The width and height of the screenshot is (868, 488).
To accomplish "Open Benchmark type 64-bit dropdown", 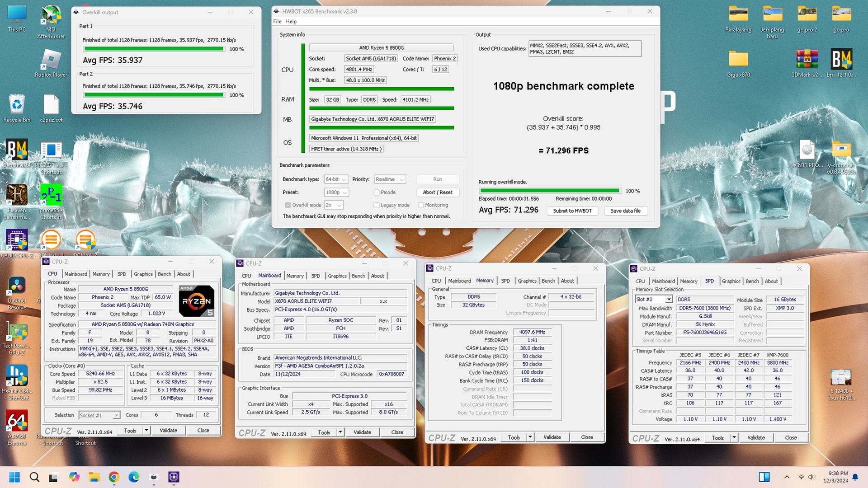I will 336,179.
